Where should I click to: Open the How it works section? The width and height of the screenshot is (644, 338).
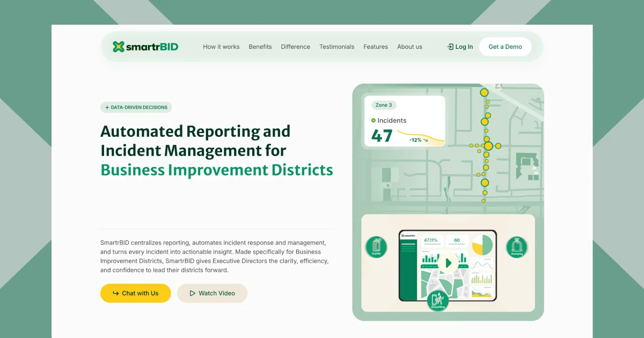click(x=221, y=47)
